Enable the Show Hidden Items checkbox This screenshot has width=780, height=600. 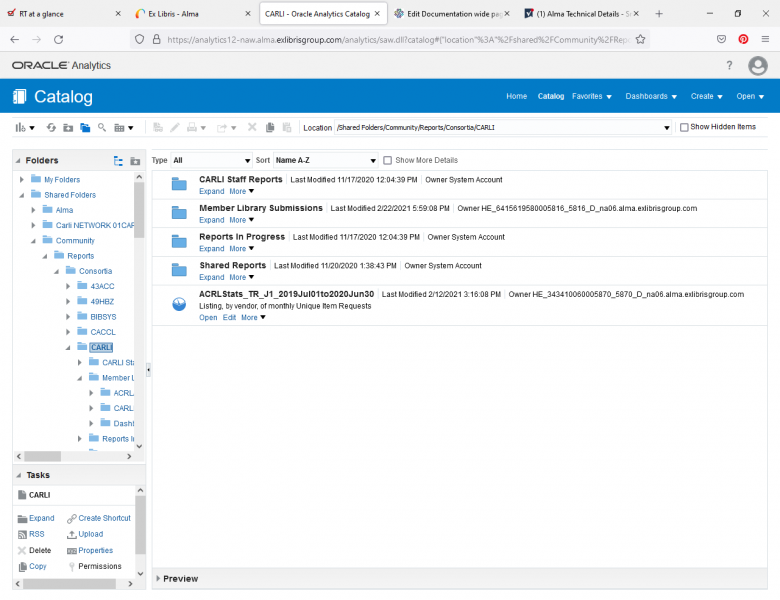click(x=684, y=127)
